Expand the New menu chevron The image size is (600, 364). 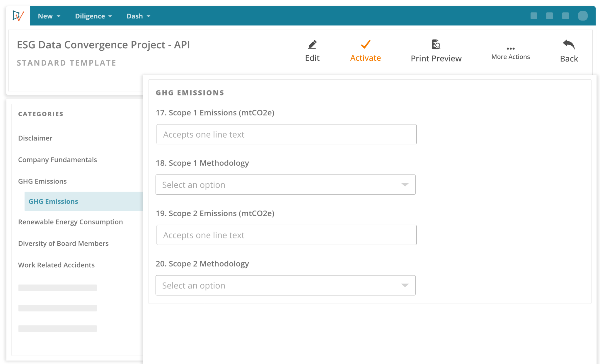click(58, 16)
